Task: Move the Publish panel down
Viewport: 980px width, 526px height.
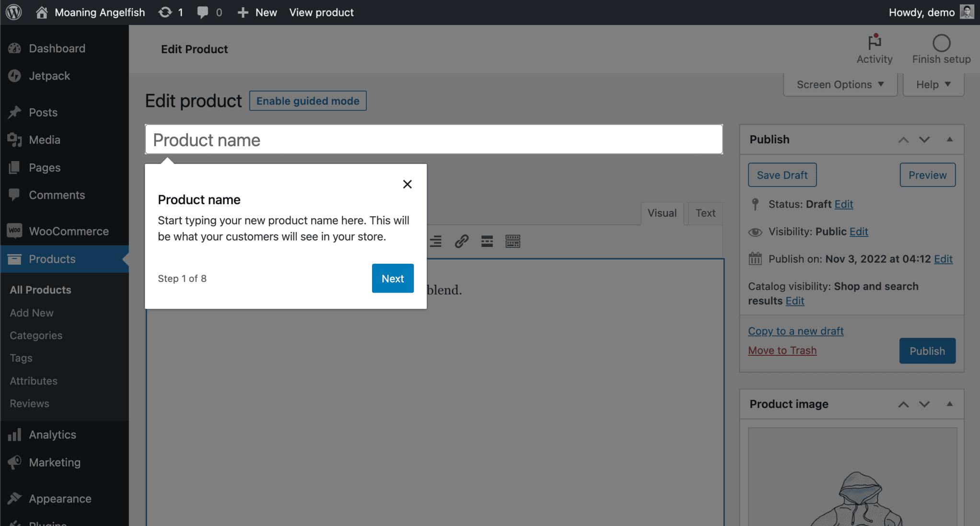Action: [x=924, y=140]
